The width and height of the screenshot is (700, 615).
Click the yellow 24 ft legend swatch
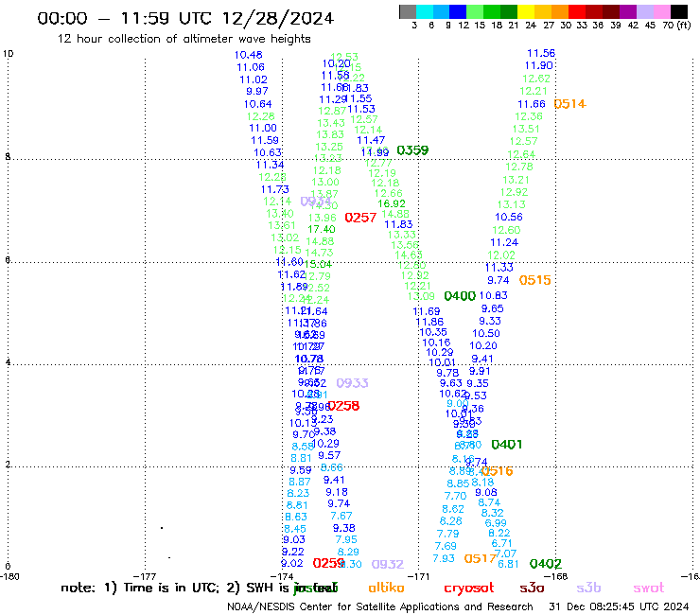pos(525,11)
